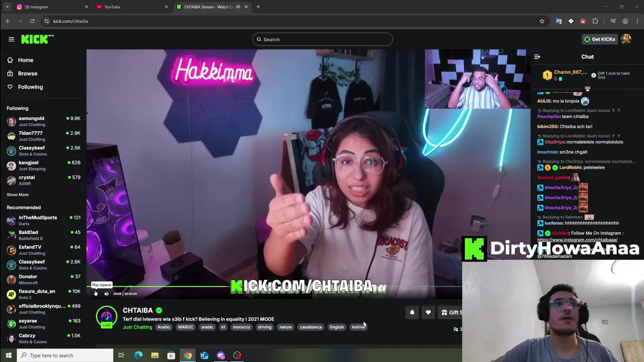The height and width of the screenshot is (362, 644).
Task: Open the CHTAIBA channel avatar
Action: tap(106, 317)
